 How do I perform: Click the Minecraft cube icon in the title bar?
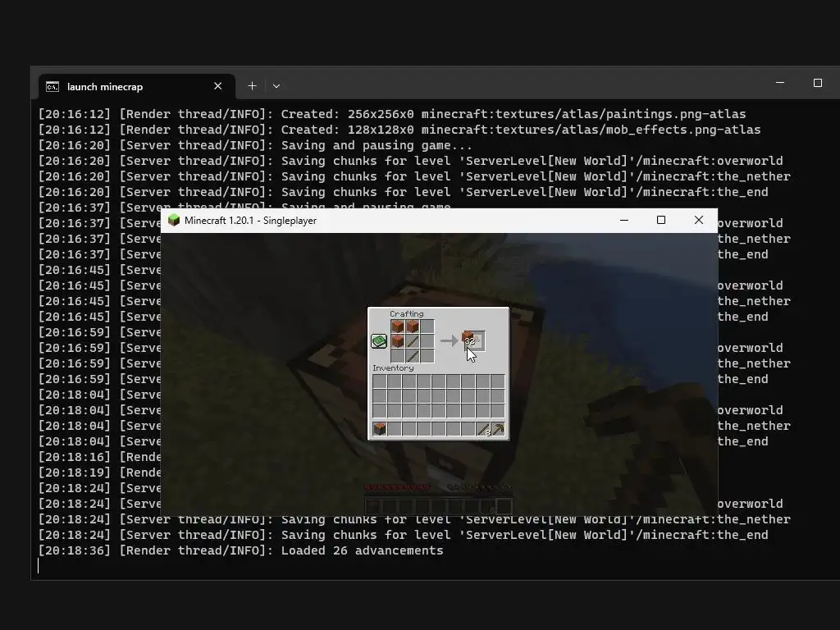pyautogui.click(x=174, y=220)
